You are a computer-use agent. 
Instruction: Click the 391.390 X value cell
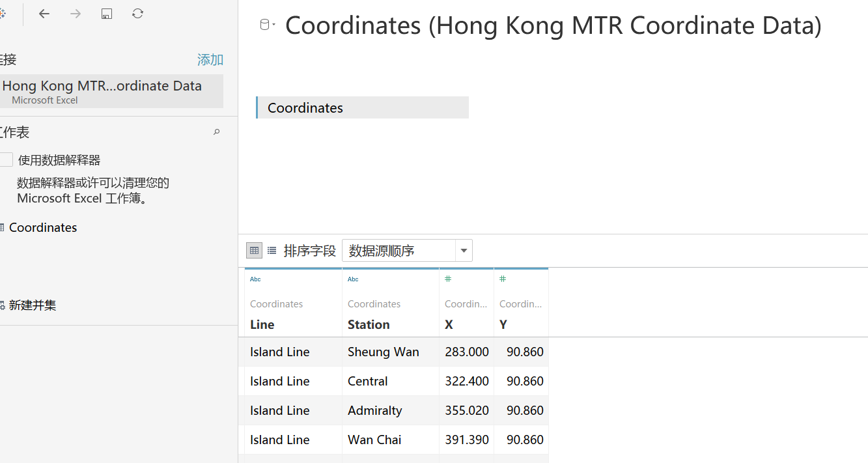[x=467, y=440]
